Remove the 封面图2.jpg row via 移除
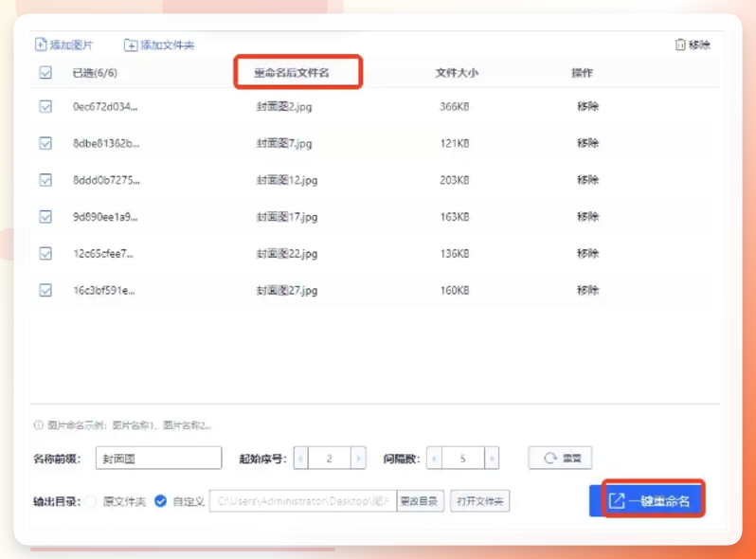756x559 pixels. [x=587, y=106]
